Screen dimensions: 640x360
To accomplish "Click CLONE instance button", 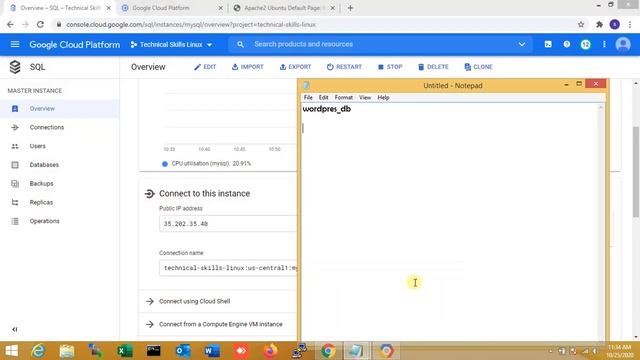I will click(x=478, y=67).
